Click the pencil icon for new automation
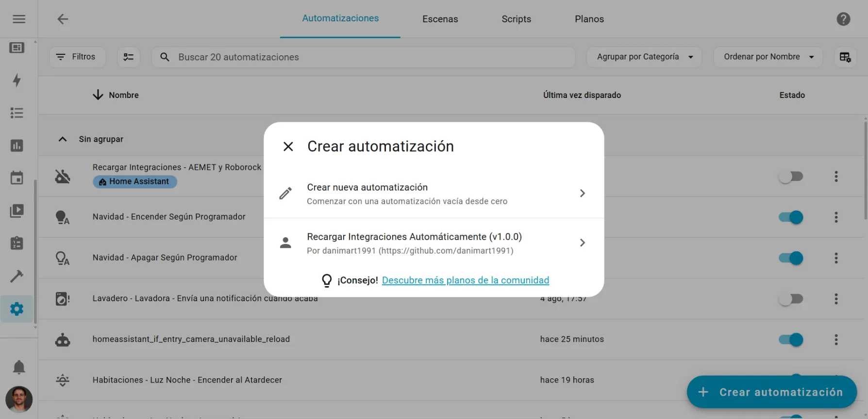 pos(285,193)
